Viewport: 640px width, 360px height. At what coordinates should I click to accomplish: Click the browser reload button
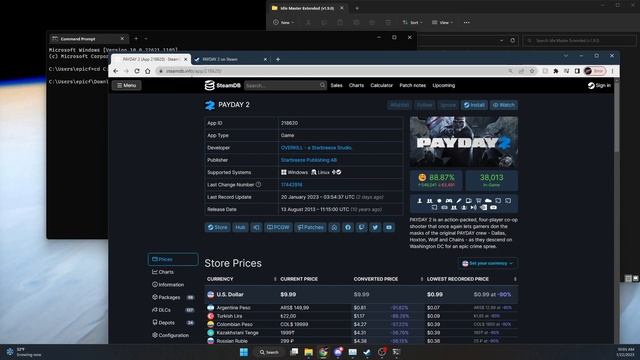click(x=137, y=71)
